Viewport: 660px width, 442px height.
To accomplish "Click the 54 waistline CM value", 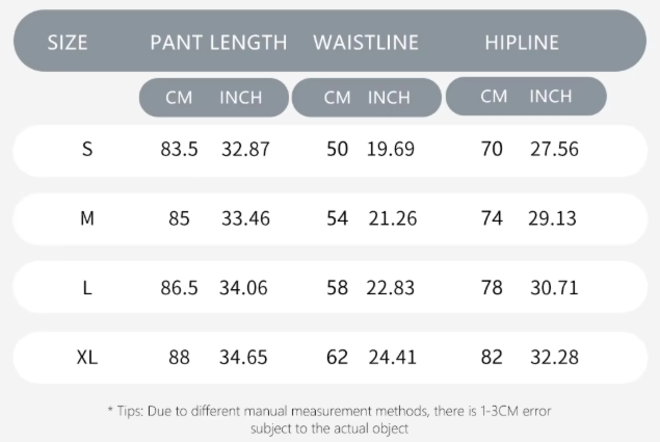I will coord(337,218).
